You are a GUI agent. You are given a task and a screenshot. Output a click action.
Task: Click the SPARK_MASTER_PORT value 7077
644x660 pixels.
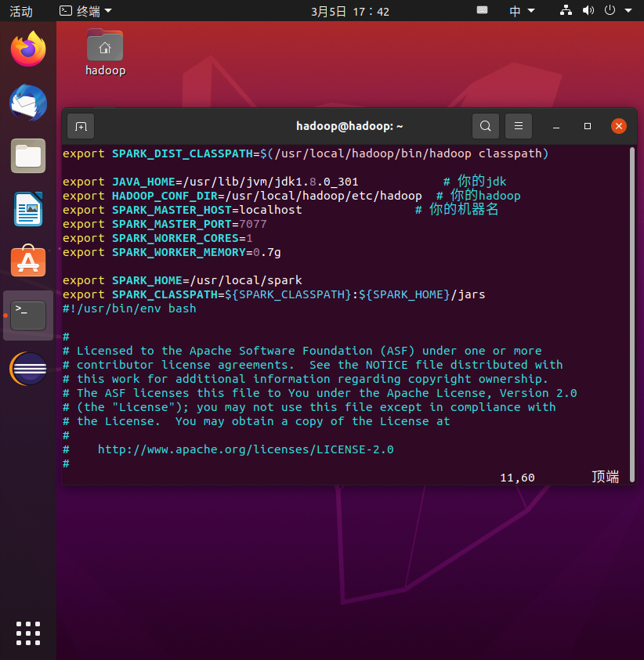(x=253, y=225)
